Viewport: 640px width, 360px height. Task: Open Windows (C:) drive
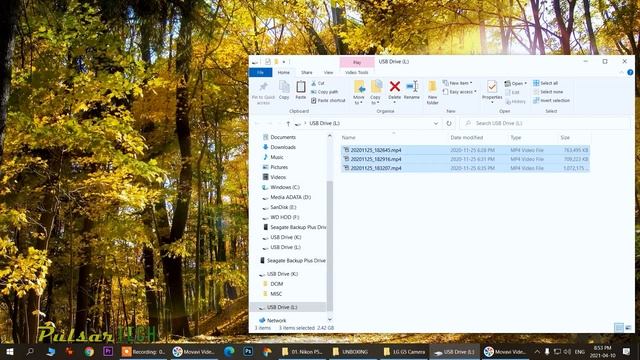[284, 187]
